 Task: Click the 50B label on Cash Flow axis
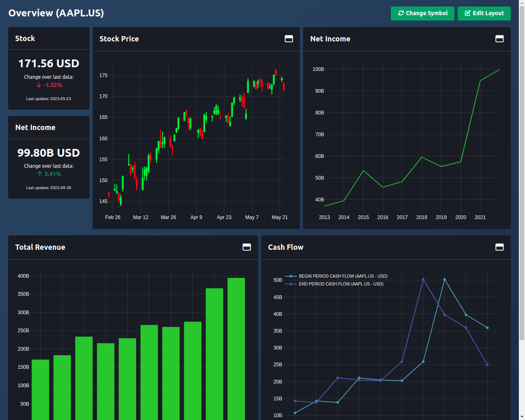(278, 280)
